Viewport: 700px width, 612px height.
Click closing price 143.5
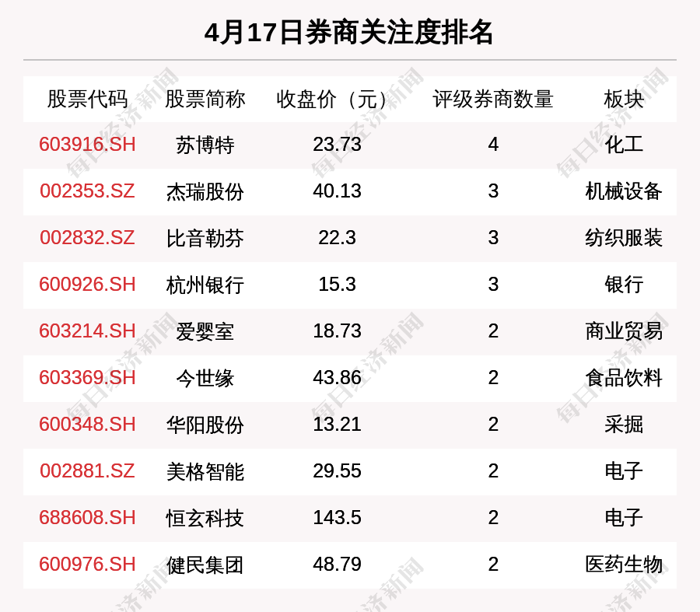[x=337, y=518]
